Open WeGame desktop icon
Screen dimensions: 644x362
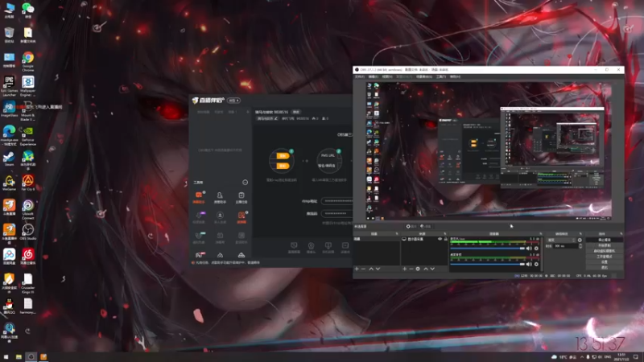(9, 183)
